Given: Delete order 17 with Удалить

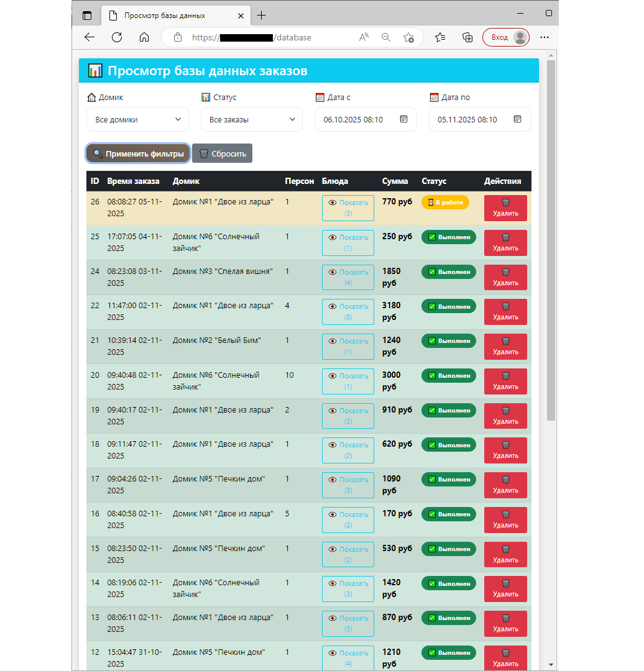Looking at the screenshot, I should [x=506, y=485].
